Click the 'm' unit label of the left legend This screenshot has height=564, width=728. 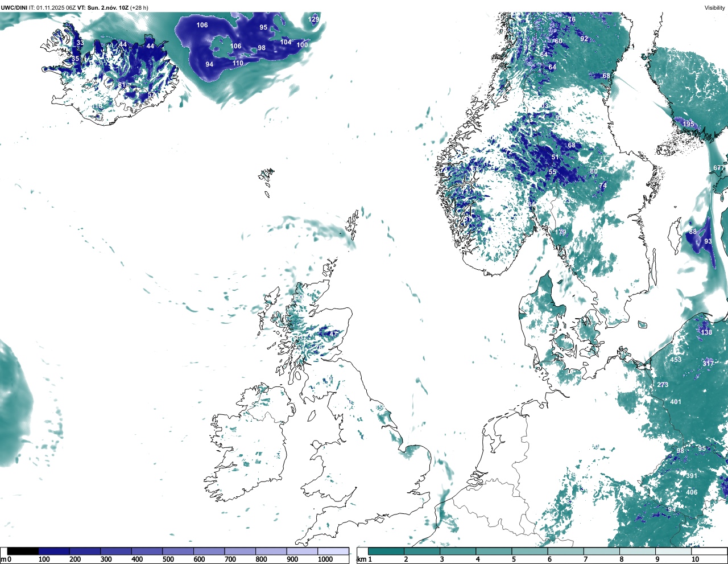pos(3,559)
